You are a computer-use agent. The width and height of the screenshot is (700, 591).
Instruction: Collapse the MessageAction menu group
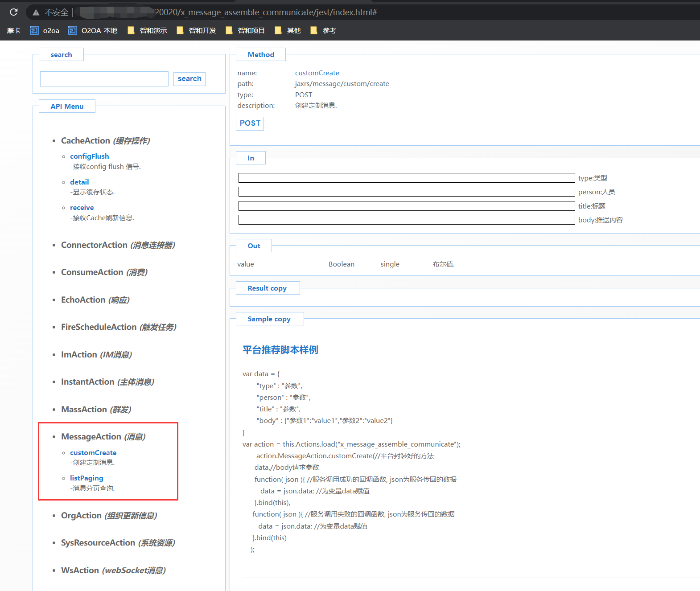pos(103,437)
